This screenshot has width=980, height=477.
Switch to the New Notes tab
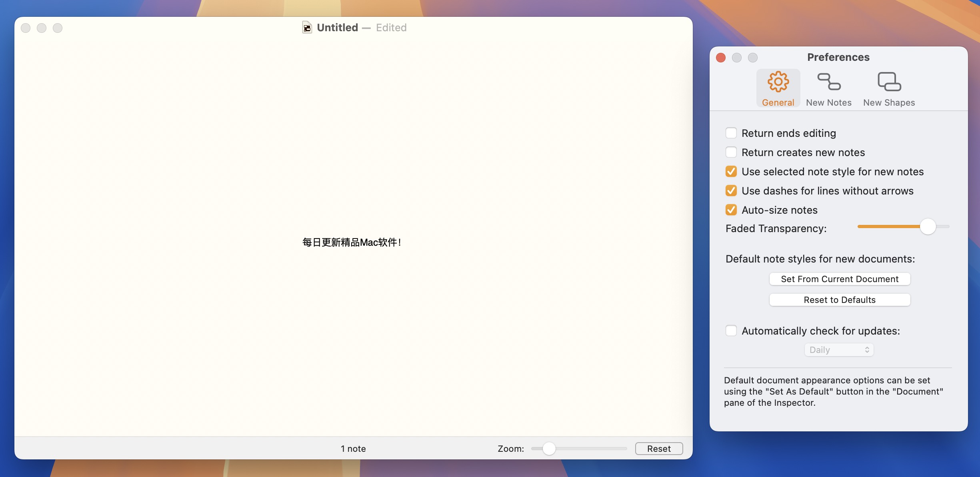828,88
